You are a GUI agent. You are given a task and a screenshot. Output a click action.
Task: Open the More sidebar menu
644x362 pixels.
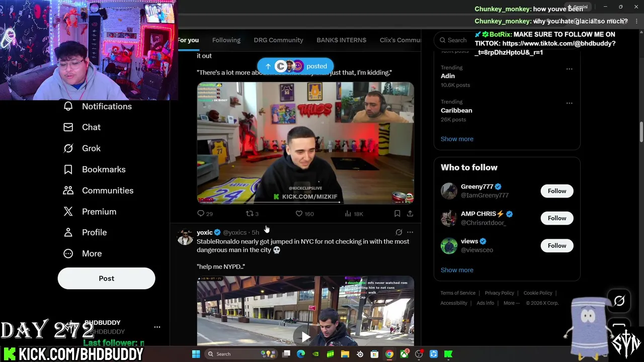[82, 253]
